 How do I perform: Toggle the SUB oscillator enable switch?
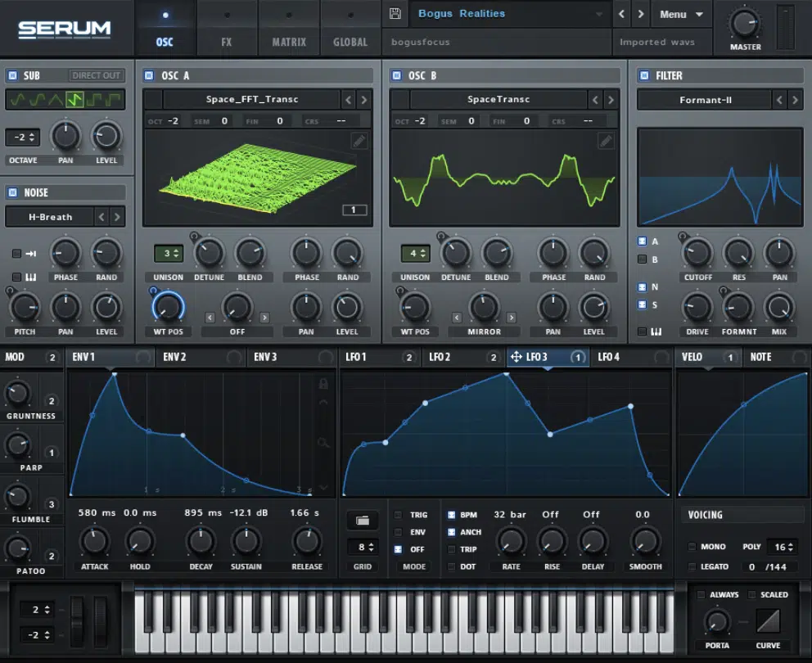pos(13,75)
